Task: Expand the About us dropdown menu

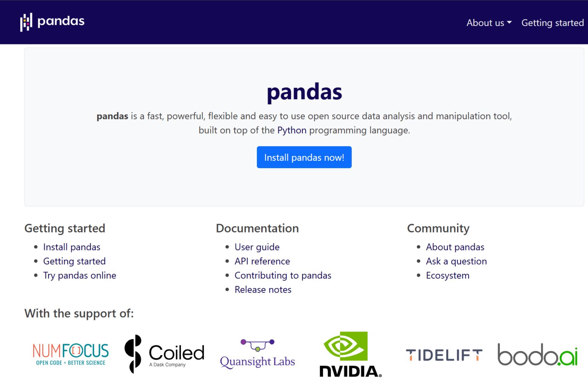Action: pos(489,23)
